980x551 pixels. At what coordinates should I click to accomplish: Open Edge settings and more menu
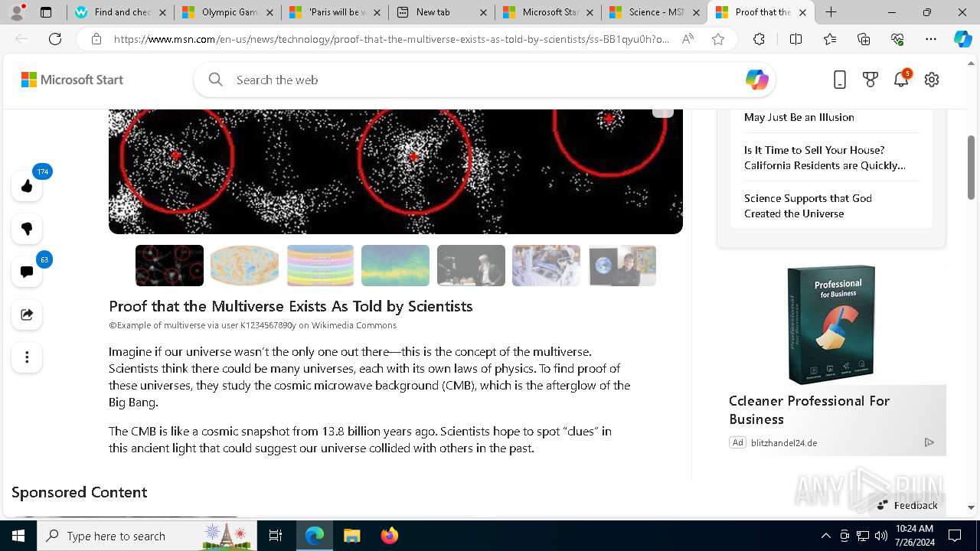[931, 39]
